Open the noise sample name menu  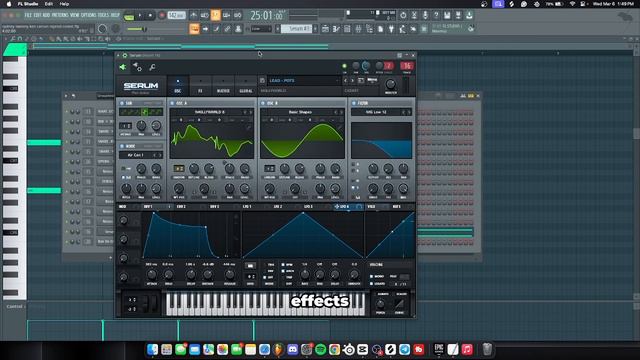pyautogui.click(x=136, y=155)
